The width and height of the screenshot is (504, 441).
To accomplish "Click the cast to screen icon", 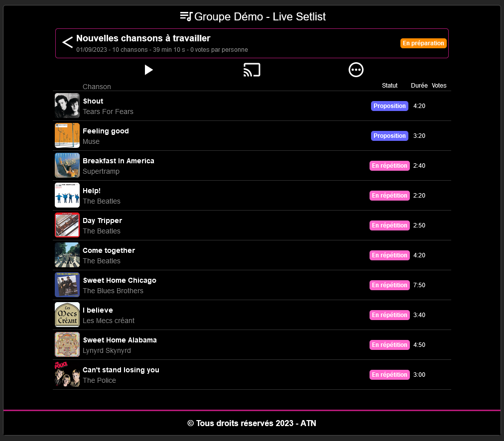I will point(252,70).
